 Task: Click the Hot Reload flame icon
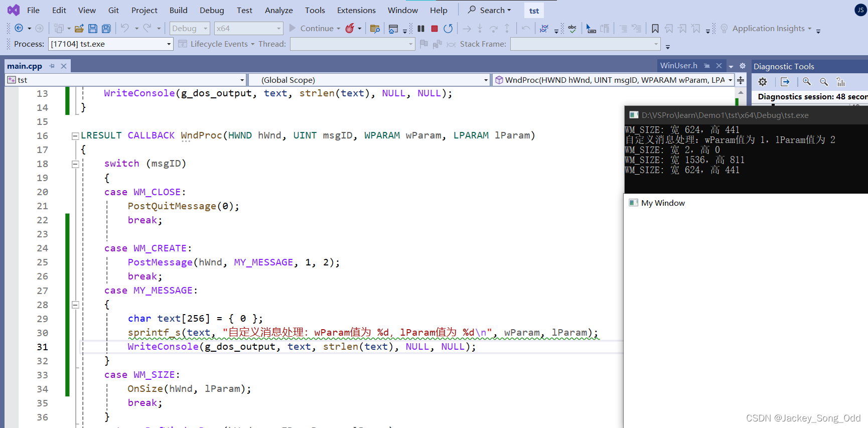coord(350,28)
